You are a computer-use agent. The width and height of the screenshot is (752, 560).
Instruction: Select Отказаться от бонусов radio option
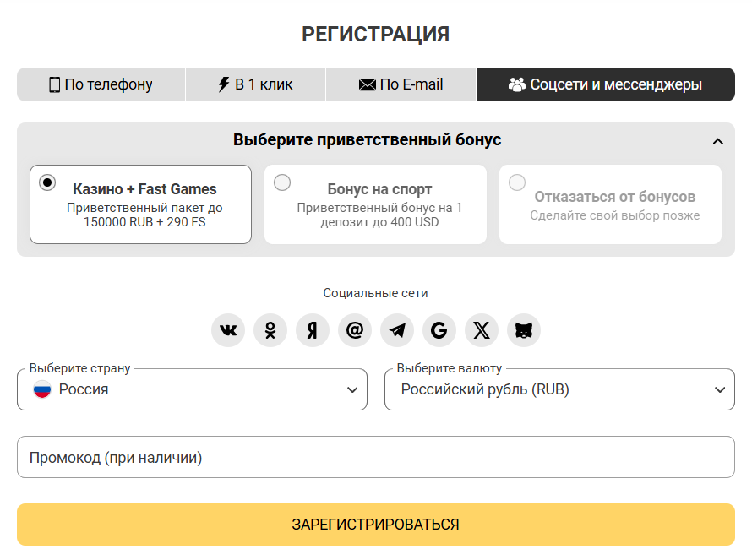[517, 182]
